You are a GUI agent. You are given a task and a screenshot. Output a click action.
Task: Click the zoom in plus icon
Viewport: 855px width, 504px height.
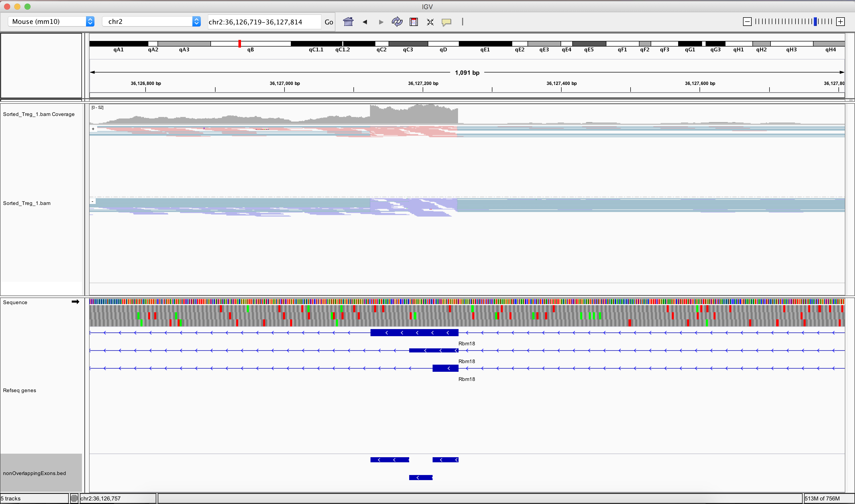pyautogui.click(x=840, y=22)
